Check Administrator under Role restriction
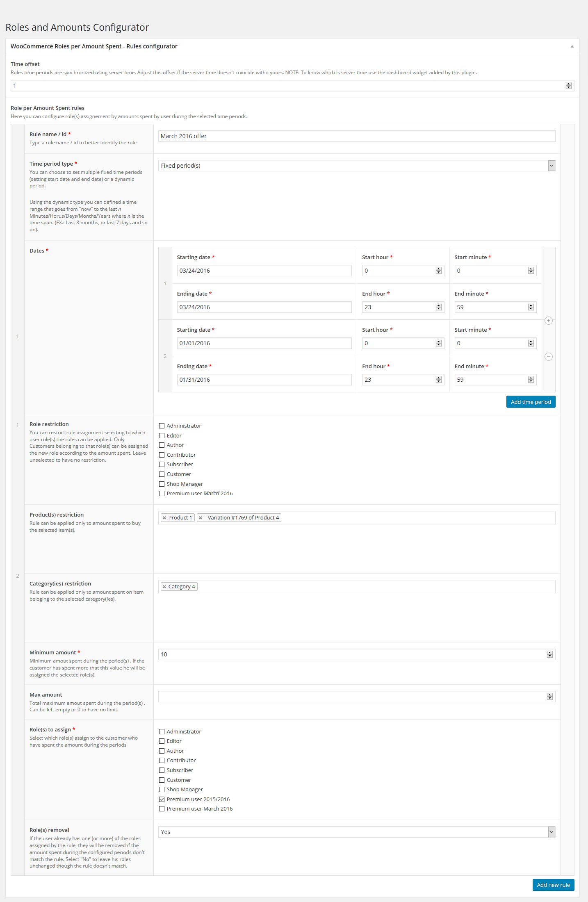 (162, 426)
